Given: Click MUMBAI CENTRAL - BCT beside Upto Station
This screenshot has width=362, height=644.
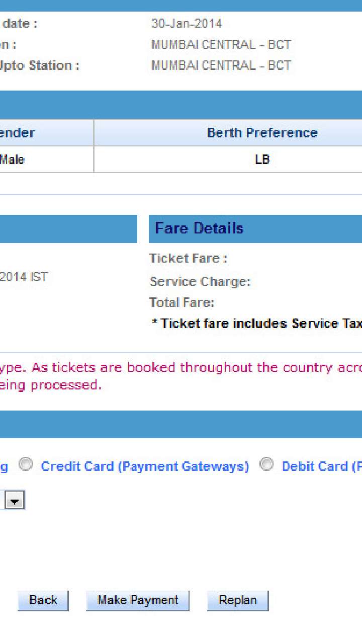Looking at the screenshot, I should point(221,65).
